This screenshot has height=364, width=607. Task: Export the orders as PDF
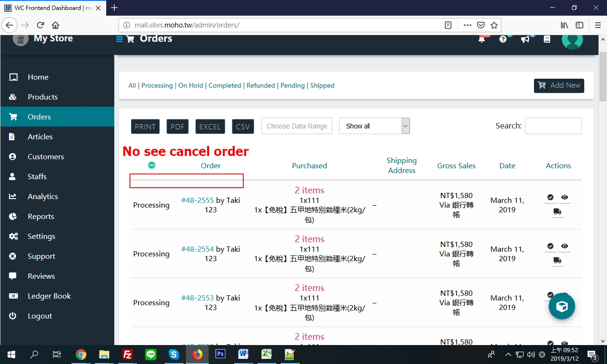(x=178, y=127)
